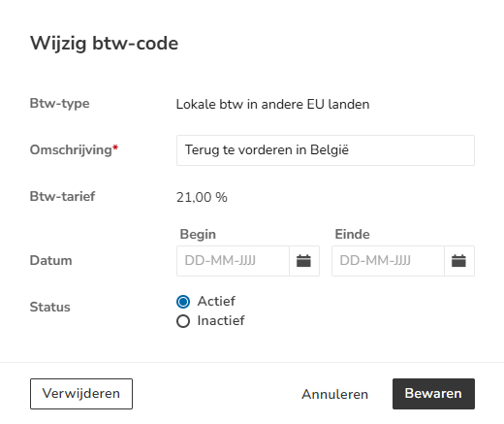Image resolution: width=504 pixels, height=424 pixels.
Task: Open the Einde date calendar picker
Action: click(459, 261)
